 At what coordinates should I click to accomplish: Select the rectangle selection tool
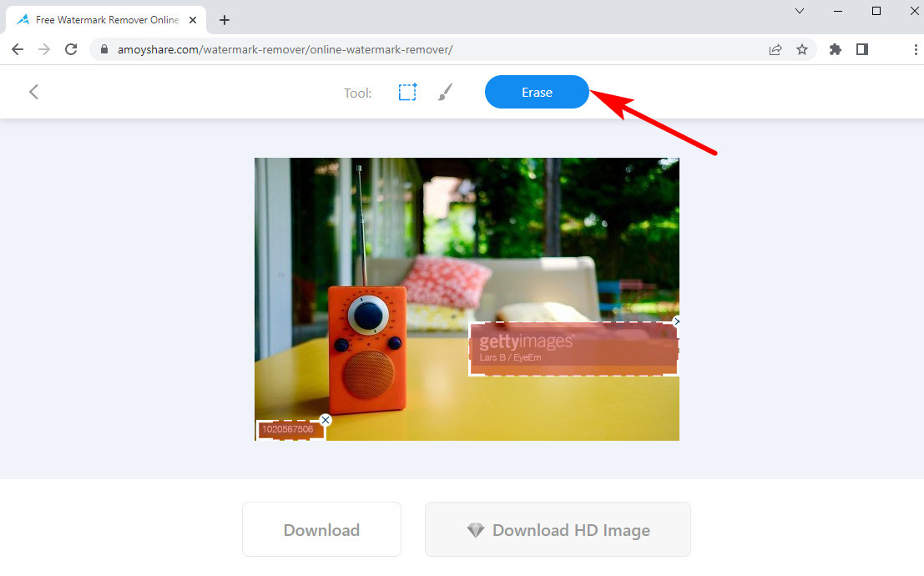(x=407, y=92)
